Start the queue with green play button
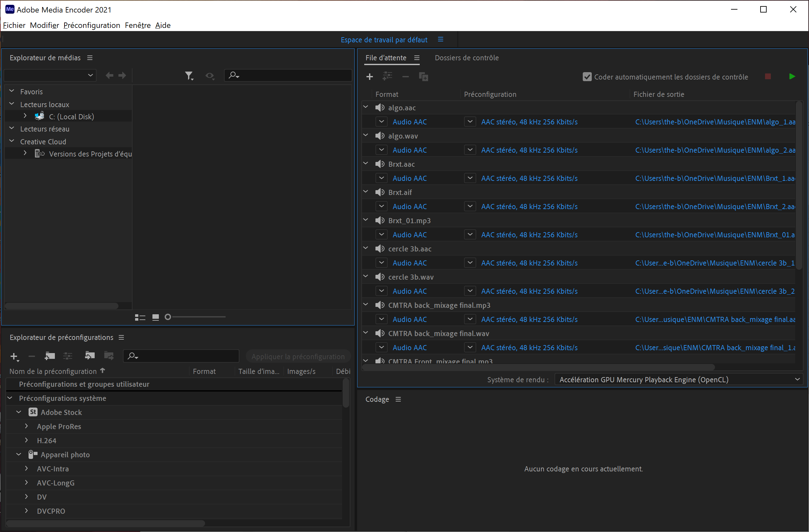The height and width of the screenshot is (532, 809). [792, 77]
